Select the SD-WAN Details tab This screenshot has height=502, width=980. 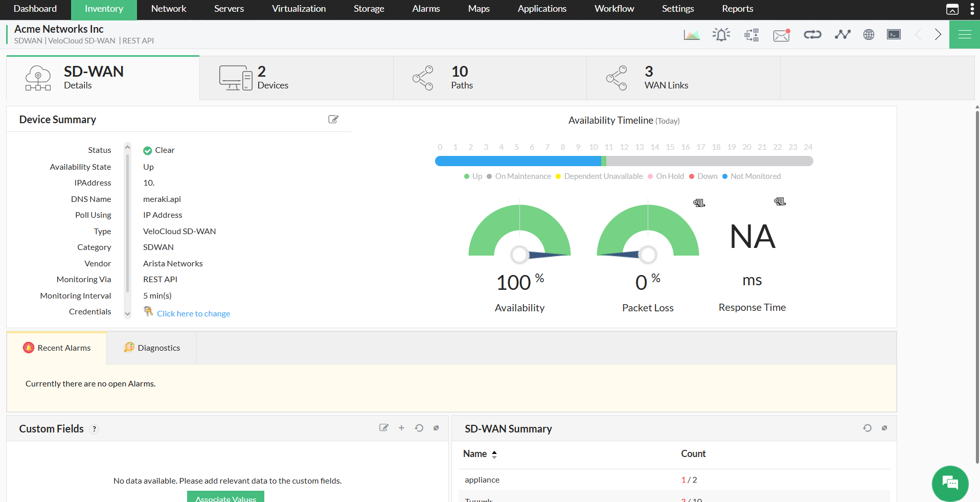[103, 78]
